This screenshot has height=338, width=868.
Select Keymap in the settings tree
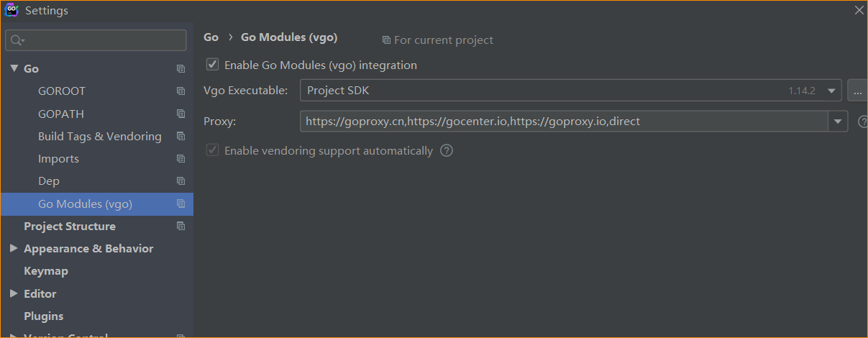46,271
